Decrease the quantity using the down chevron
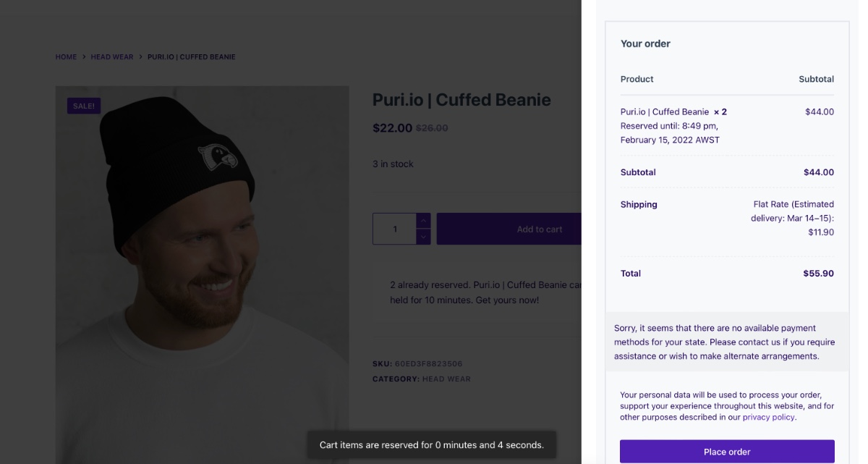The height and width of the screenshot is (464, 868). [425, 237]
